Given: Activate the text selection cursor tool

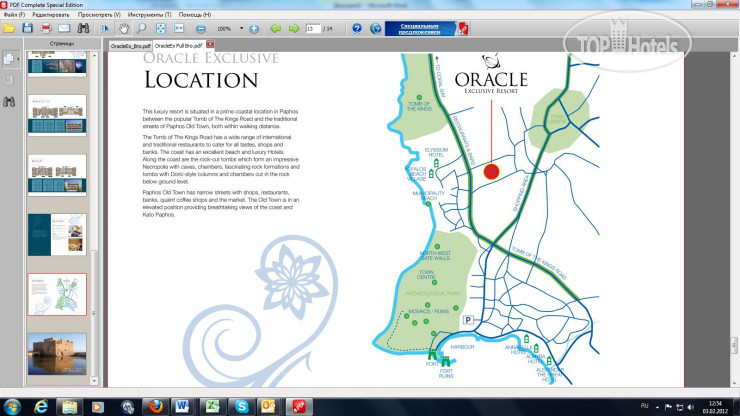Looking at the screenshot, I should (104, 28).
